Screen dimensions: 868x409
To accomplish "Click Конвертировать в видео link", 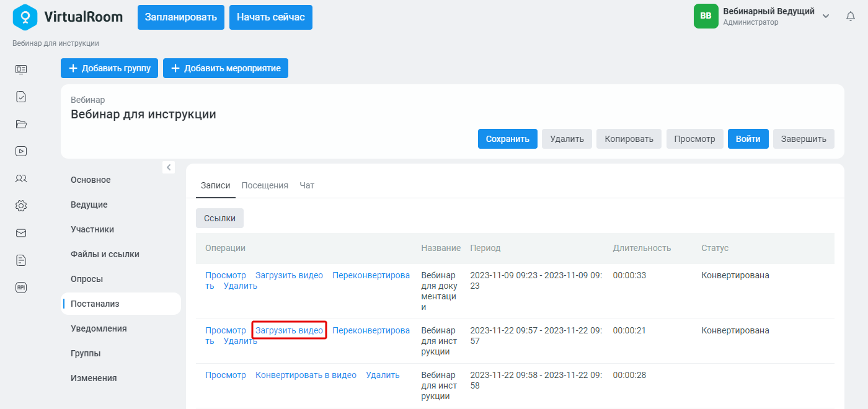I will 306,375.
